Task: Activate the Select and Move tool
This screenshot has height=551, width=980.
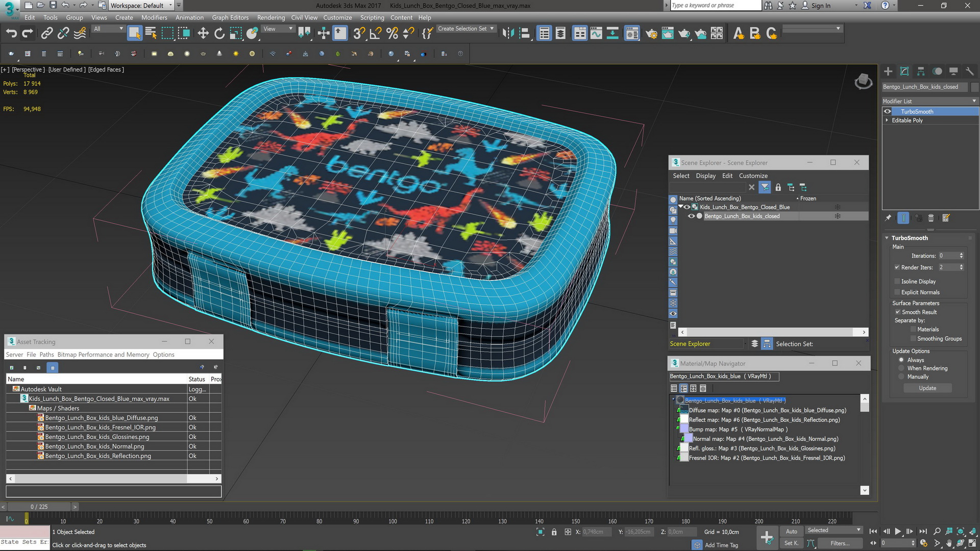Action: click(x=203, y=34)
